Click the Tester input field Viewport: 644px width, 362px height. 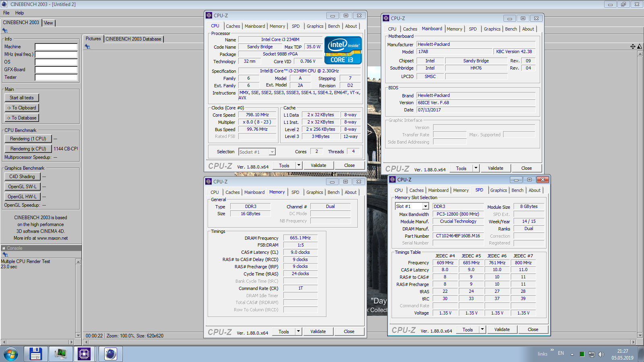pos(56,77)
